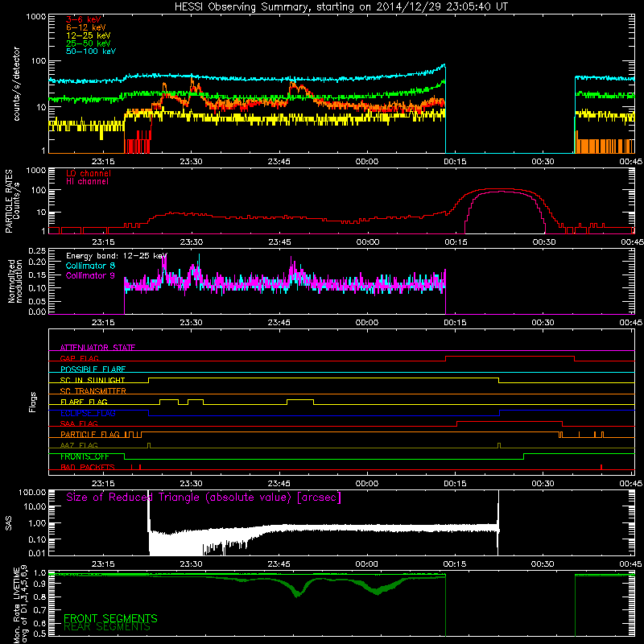Viewport: 644px width, 644px height.
Task: Select the FRONT SEGMENTS legend entry
Action: click(x=110, y=618)
